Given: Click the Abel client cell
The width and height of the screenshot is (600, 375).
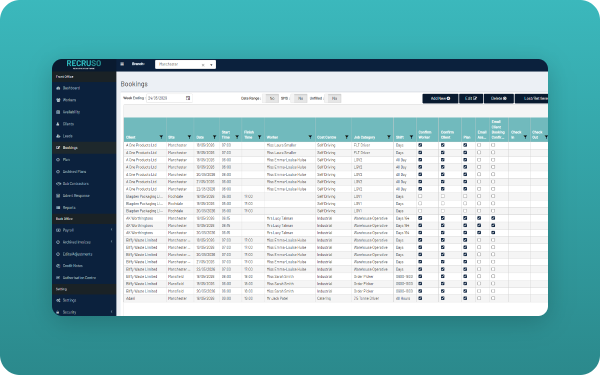Looking at the screenshot, I should [145, 298].
